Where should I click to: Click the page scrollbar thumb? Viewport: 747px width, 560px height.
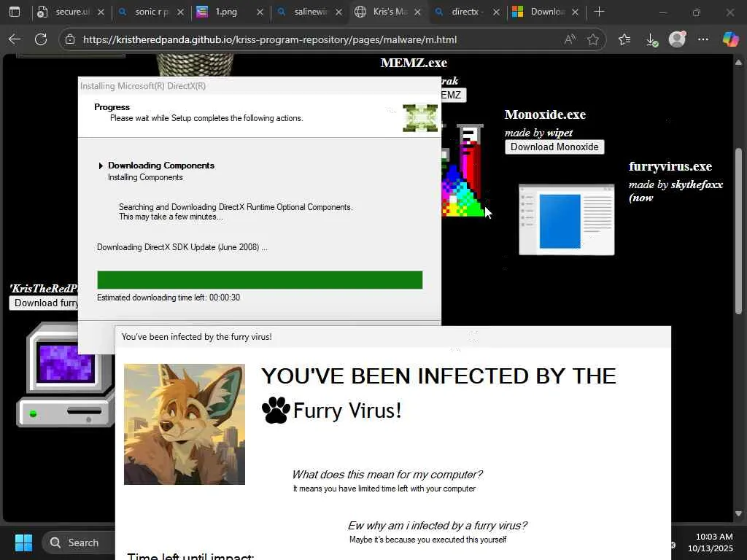tap(738, 231)
